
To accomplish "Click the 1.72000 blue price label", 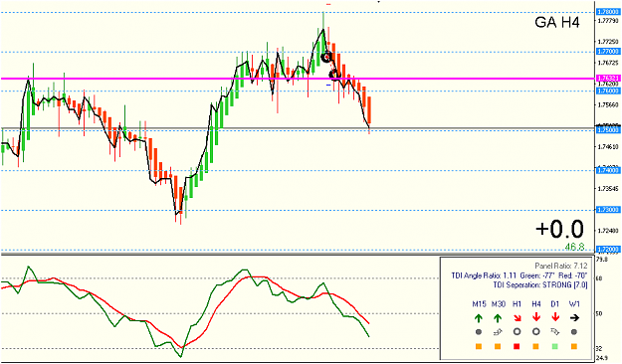I will (608, 250).
